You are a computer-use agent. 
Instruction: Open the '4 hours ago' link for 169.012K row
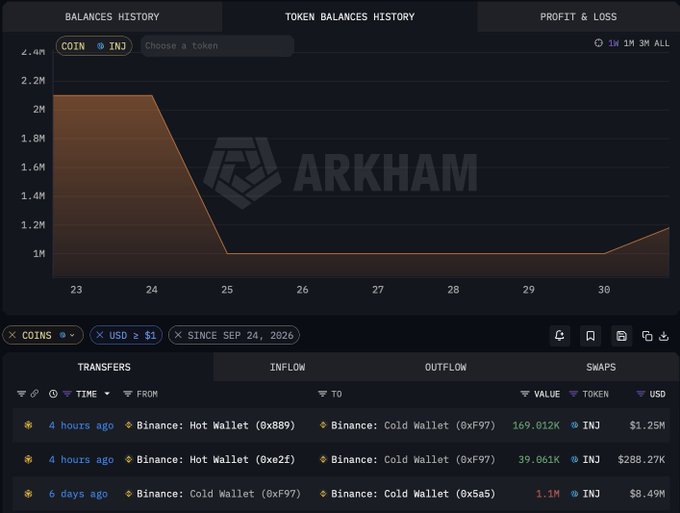click(x=81, y=425)
